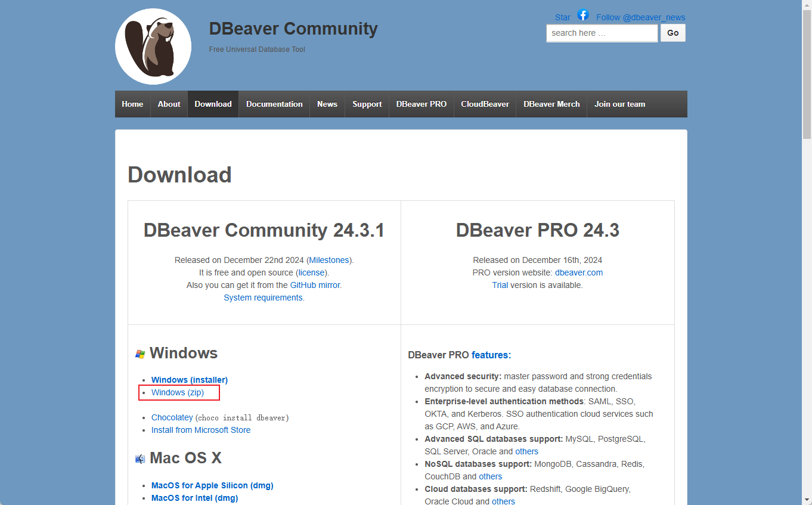Open the GitHub mirror link
The height and width of the screenshot is (505, 812).
coord(315,285)
